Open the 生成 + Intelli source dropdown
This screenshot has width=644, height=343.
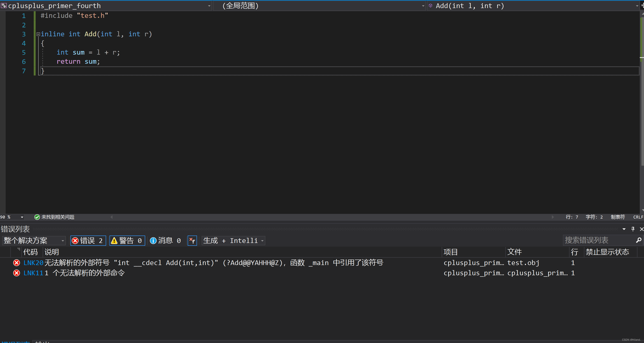click(x=233, y=240)
